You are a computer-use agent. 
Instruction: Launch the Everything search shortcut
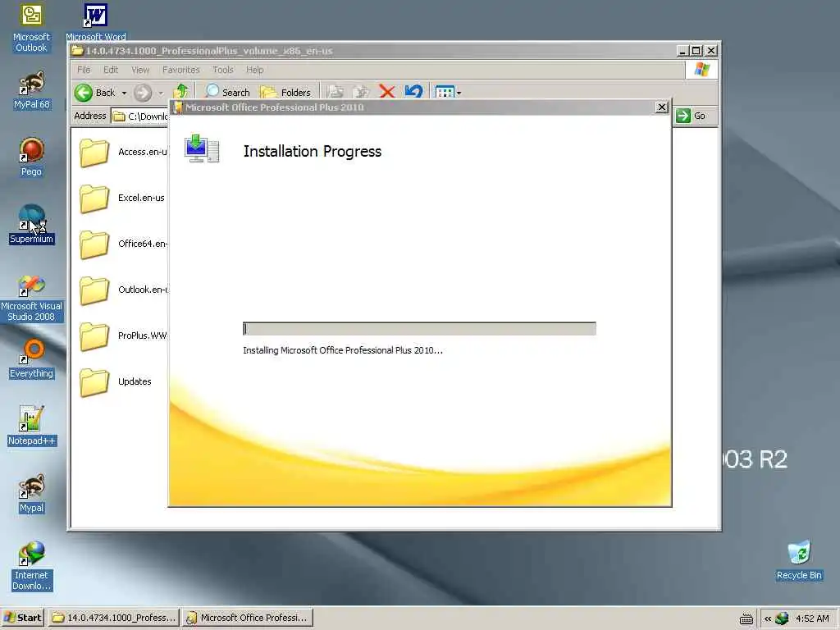[32, 359]
